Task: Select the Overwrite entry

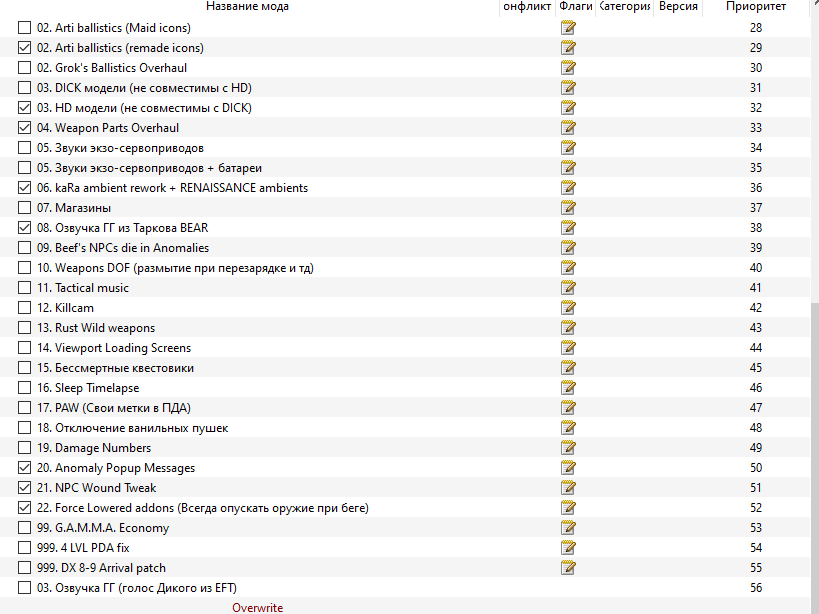Action: (x=258, y=608)
